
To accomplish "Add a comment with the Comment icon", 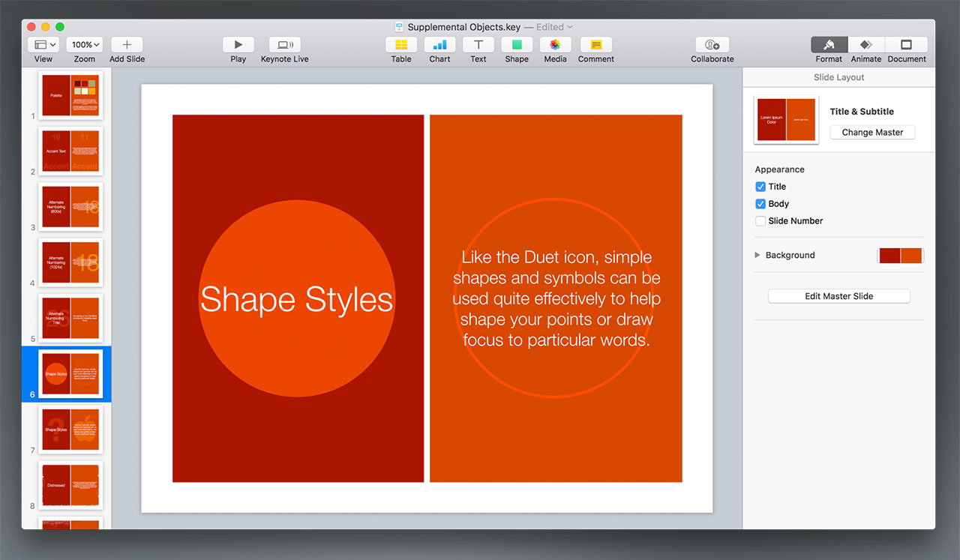I will tap(595, 45).
